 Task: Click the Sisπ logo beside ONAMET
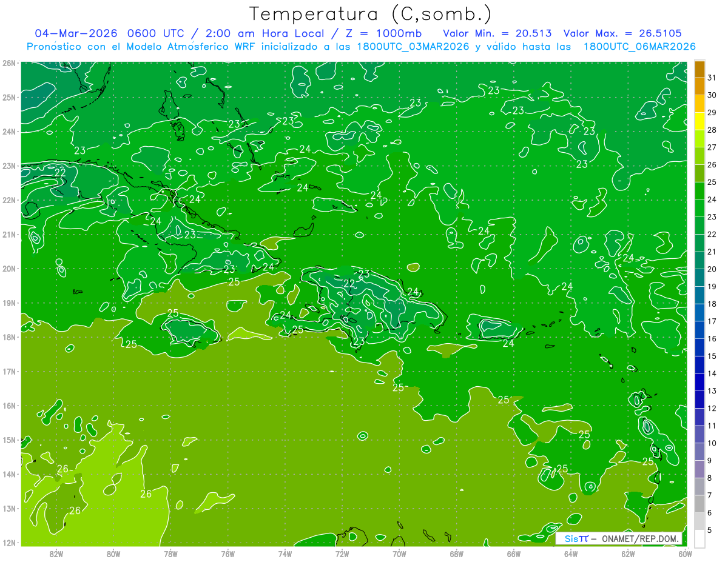(576, 538)
